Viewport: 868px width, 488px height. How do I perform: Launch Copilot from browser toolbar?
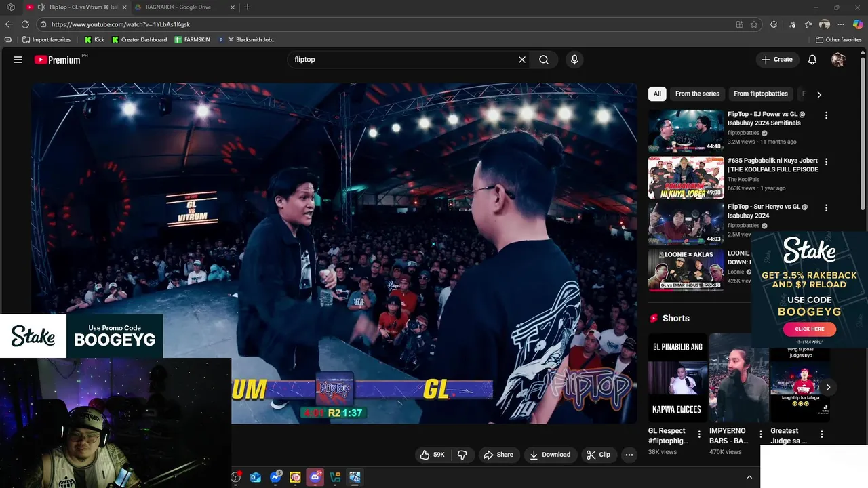tap(858, 24)
